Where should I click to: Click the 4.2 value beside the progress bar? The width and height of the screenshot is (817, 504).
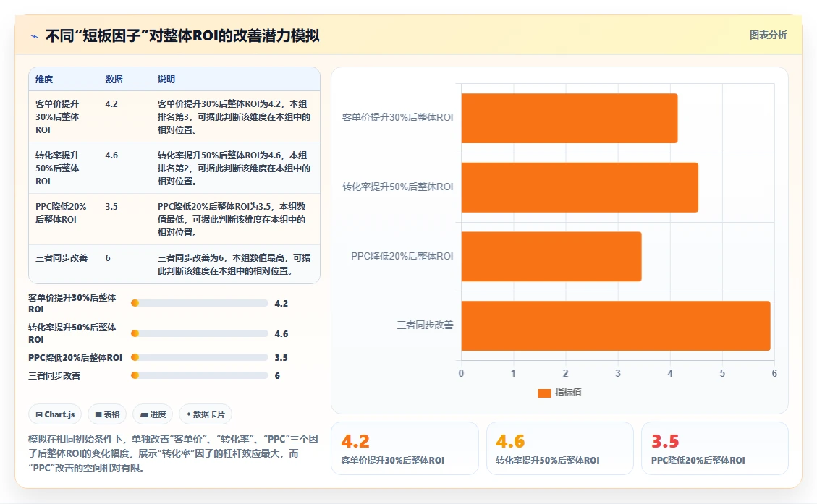pos(281,304)
